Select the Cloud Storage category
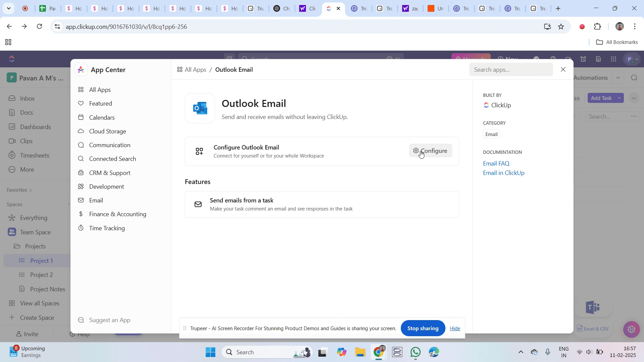 (107, 131)
